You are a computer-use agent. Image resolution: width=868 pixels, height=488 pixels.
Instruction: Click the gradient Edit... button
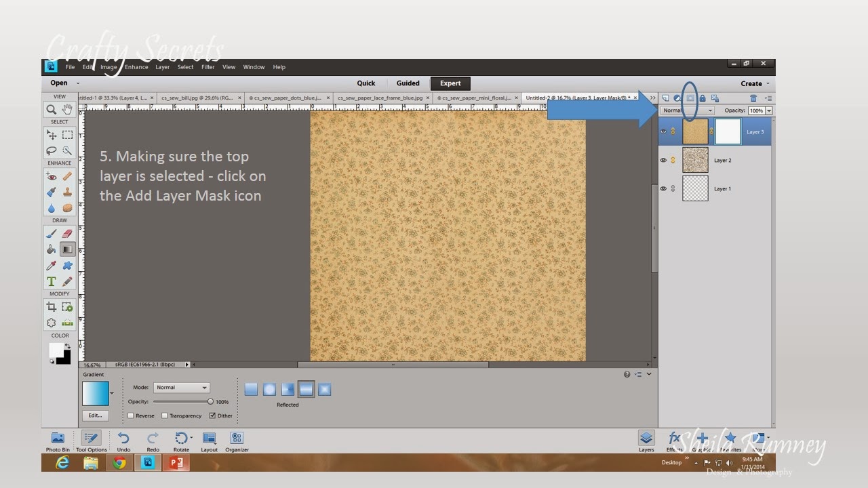tap(95, 415)
